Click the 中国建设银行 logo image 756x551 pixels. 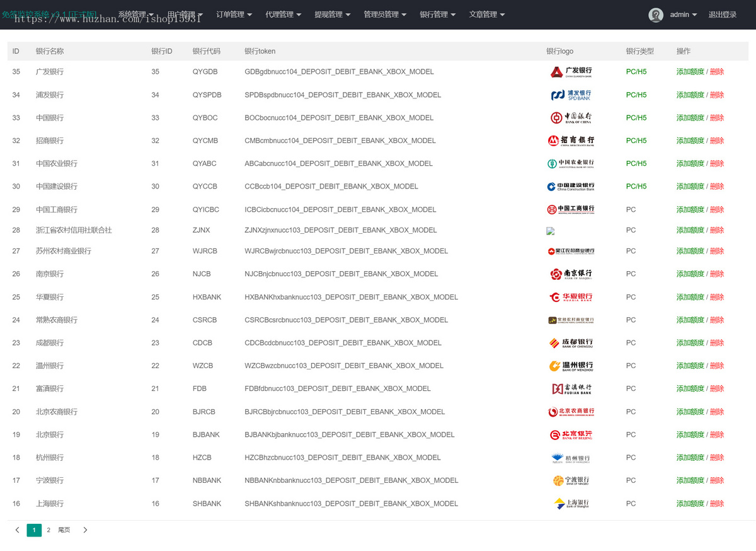point(571,187)
